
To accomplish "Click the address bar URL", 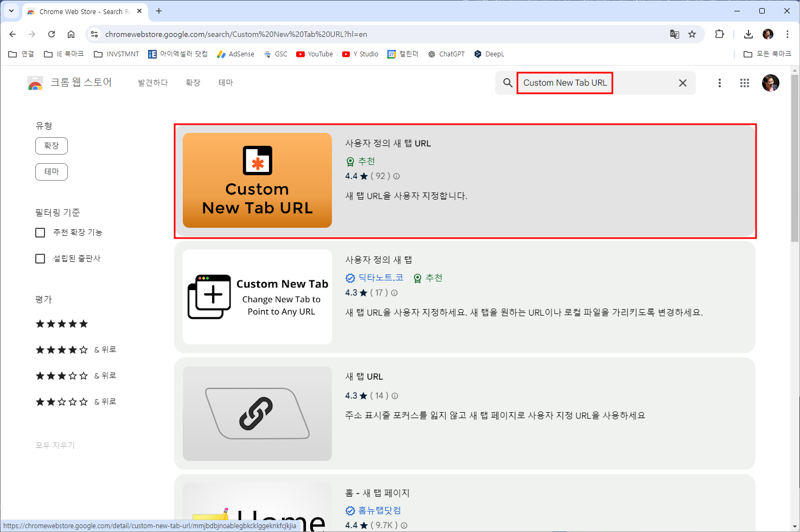I will [236, 34].
